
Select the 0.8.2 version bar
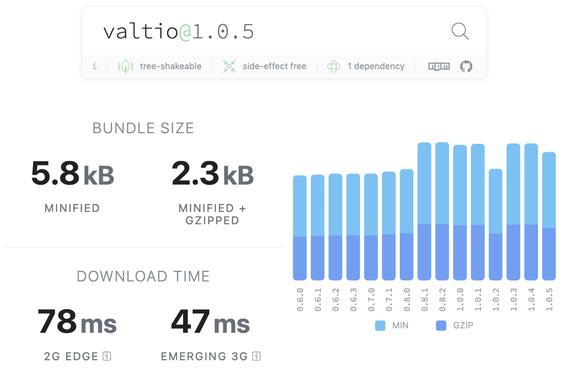(x=442, y=211)
